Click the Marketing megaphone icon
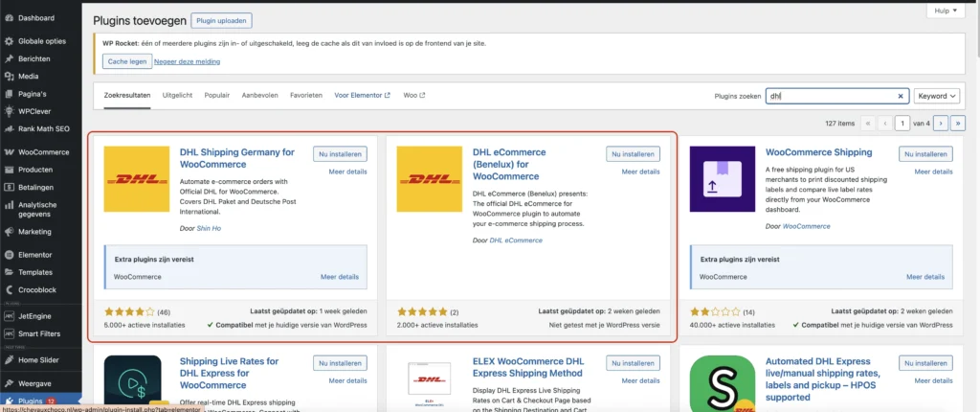This screenshot has width=980, height=412. [9, 232]
